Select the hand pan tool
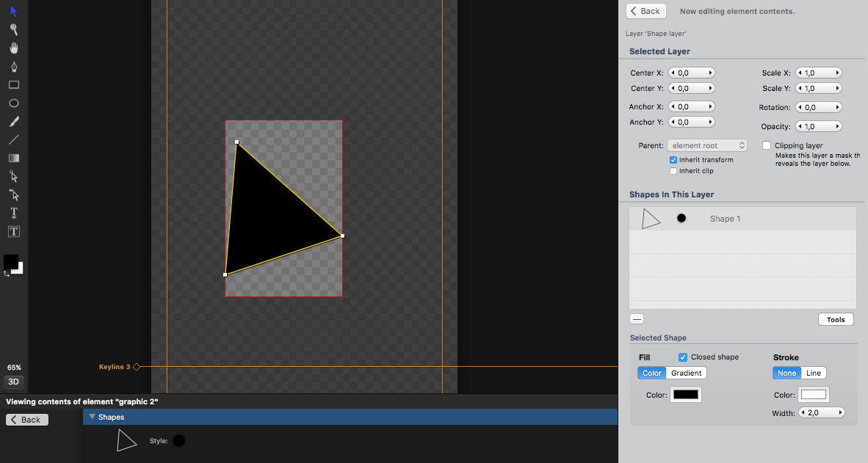Image resolution: width=868 pixels, height=463 pixels. click(14, 48)
